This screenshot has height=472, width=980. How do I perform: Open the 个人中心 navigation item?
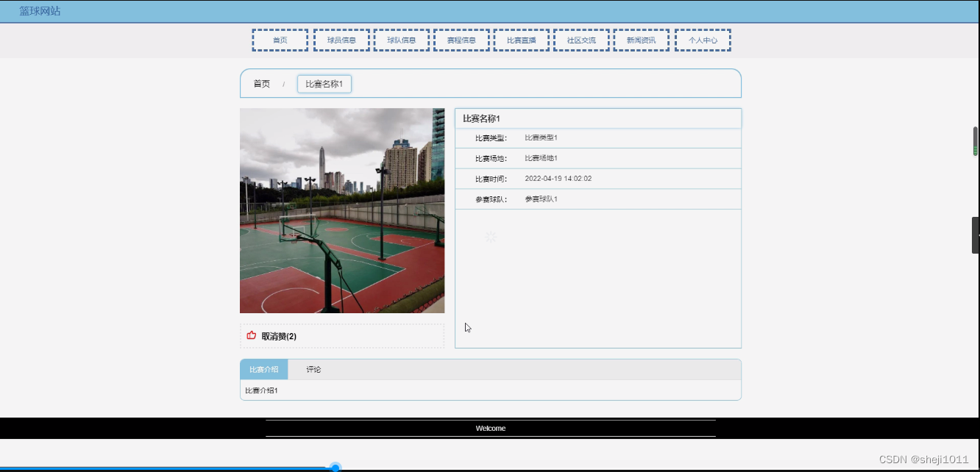702,40
